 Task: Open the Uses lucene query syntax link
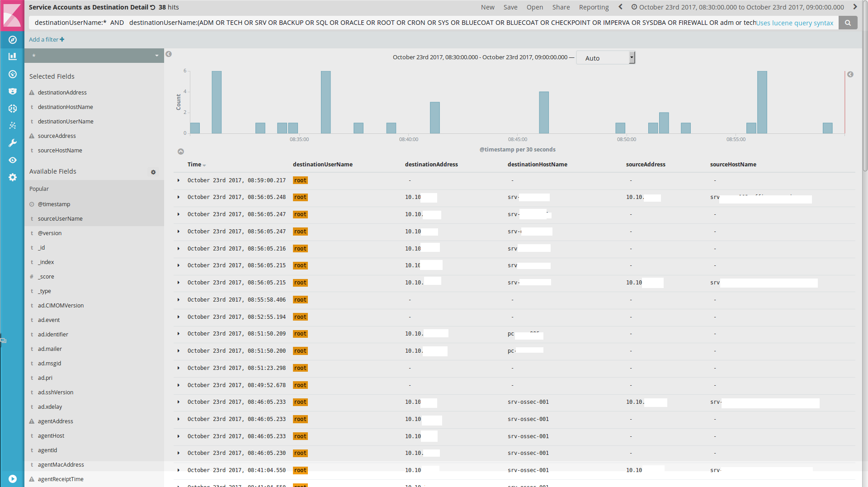[794, 23]
